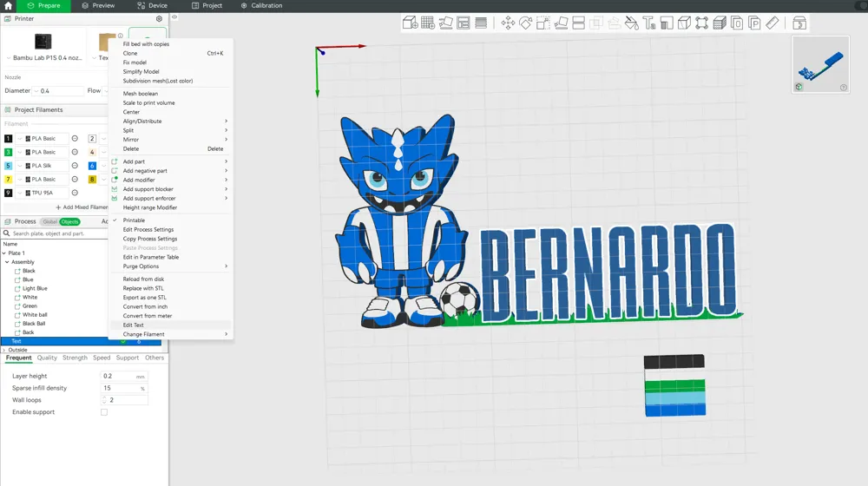Image resolution: width=868 pixels, height=486 pixels.
Task: Switch to the Preview tab
Action: (x=98, y=5)
